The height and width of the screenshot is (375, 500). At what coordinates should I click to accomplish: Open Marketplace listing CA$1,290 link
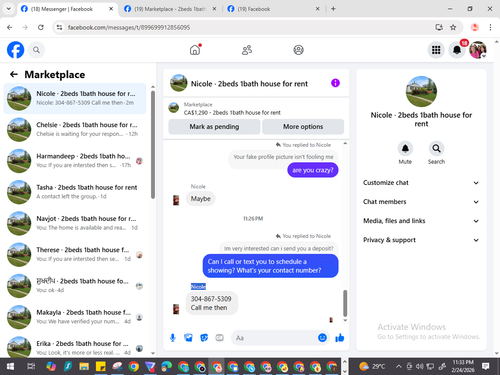click(232, 113)
